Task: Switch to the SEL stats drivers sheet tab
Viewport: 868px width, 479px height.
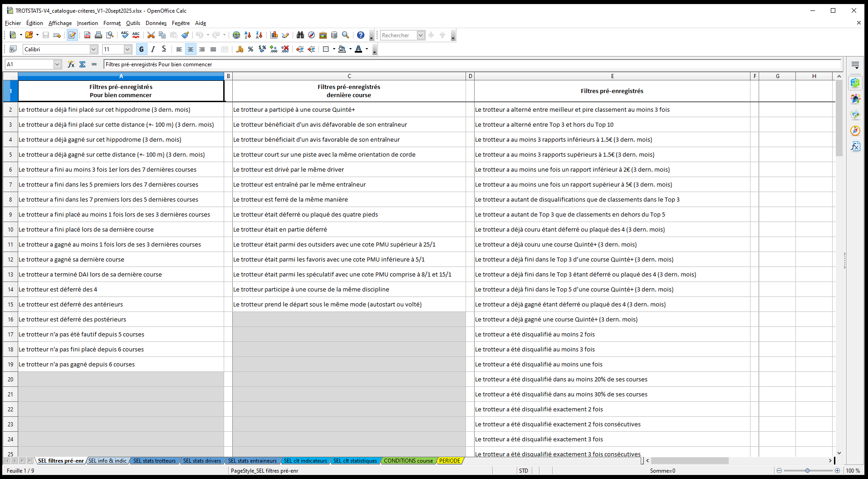Action: (x=202, y=460)
